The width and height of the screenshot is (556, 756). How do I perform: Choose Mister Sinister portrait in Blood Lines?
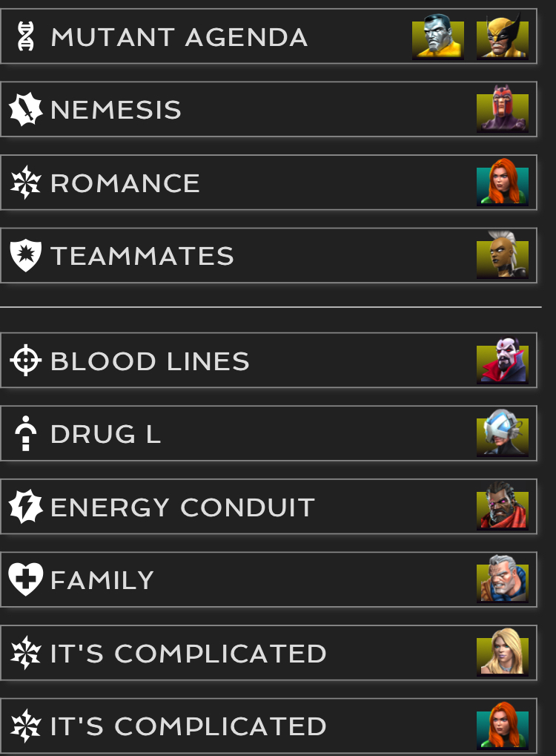[503, 360]
